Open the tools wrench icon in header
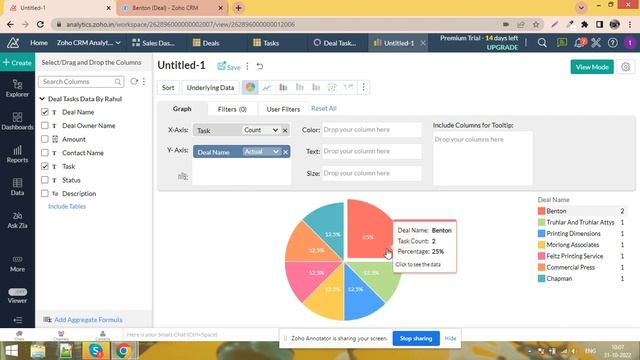Image resolution: width=640 pixels, height=360 pixels. 596,43
